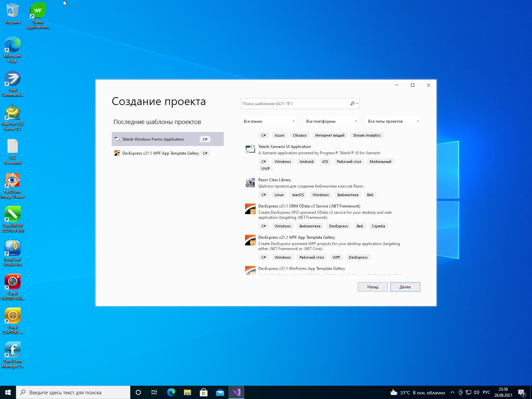Viewport: 532px width, 399px height.
Task: Open File Explorer from the taskbar
Action: [188, 392]
